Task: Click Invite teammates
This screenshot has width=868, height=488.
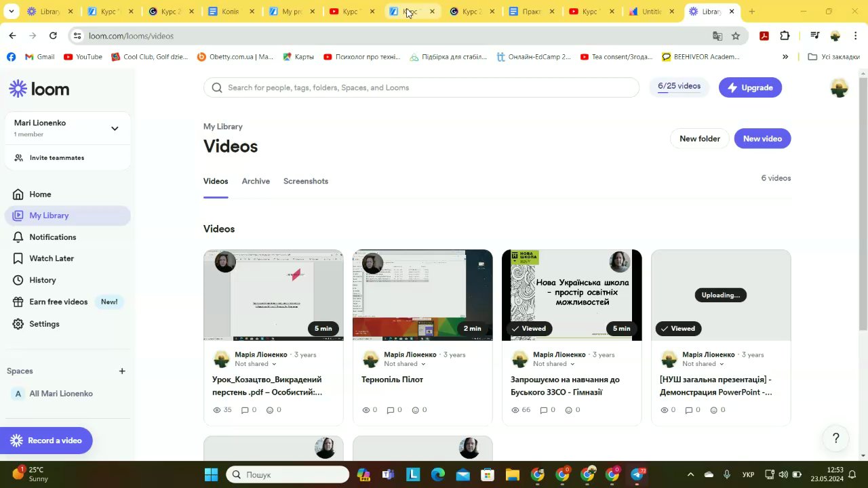Action: click(x=57, y=158)
